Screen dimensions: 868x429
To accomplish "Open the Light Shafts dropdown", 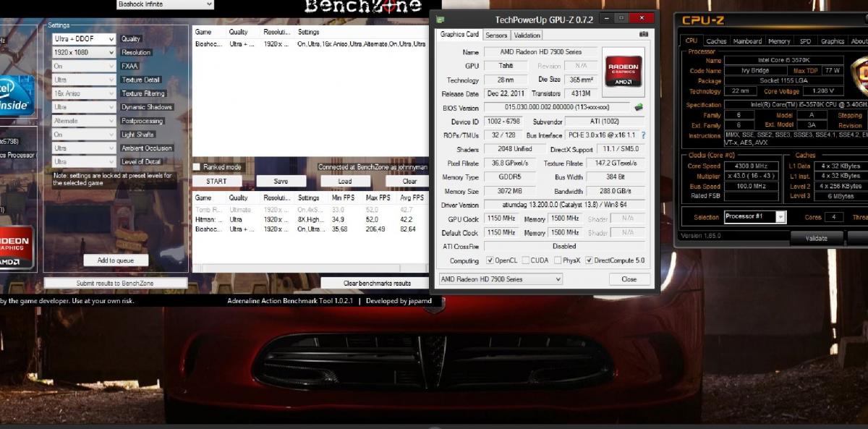I will pyautogui.click(x=84, y=135).
